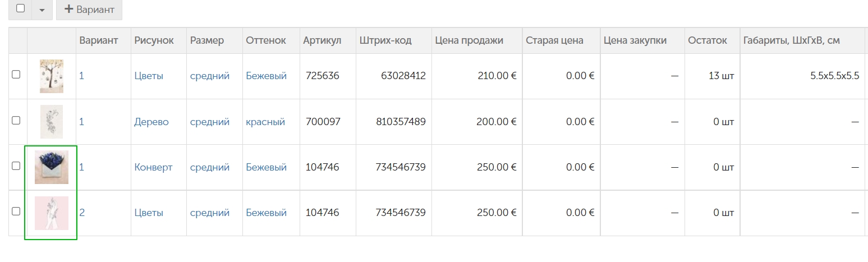
Task: Edit the 210.00 € sale price cell
Action: [476, 76]
